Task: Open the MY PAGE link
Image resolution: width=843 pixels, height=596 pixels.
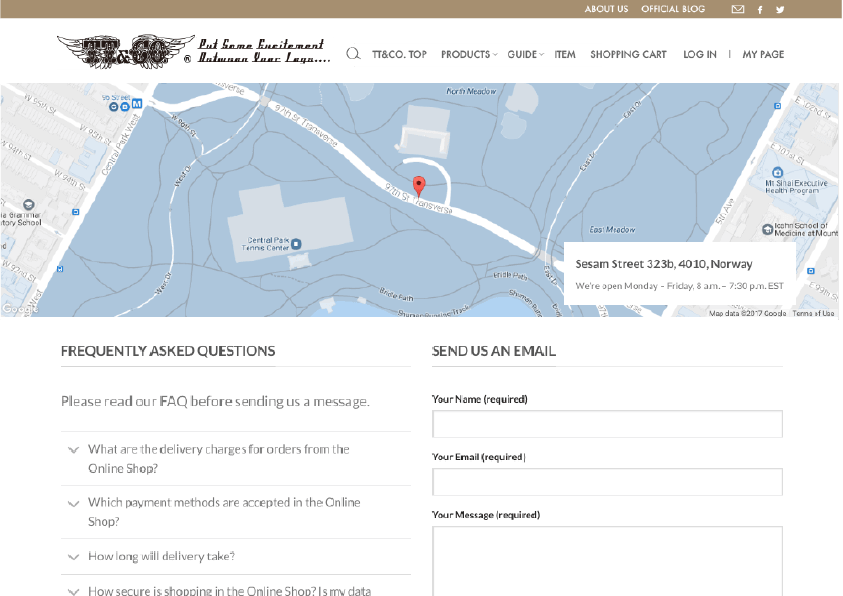Action: click(763, 54)
